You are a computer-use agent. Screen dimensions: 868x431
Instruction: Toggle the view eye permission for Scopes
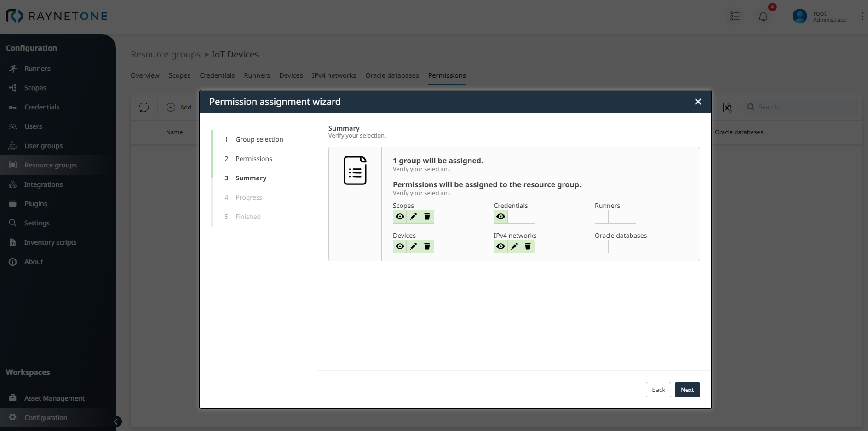tap(400, 216)
